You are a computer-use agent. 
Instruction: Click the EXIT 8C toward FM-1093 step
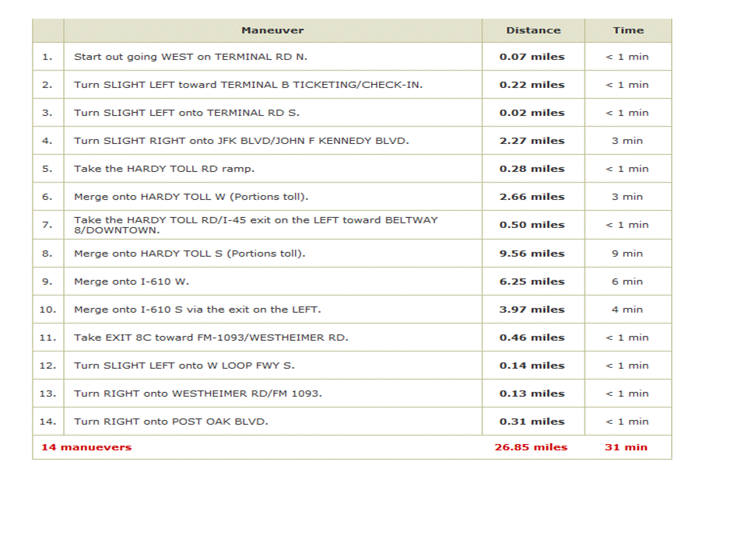[x=211, y=338]
